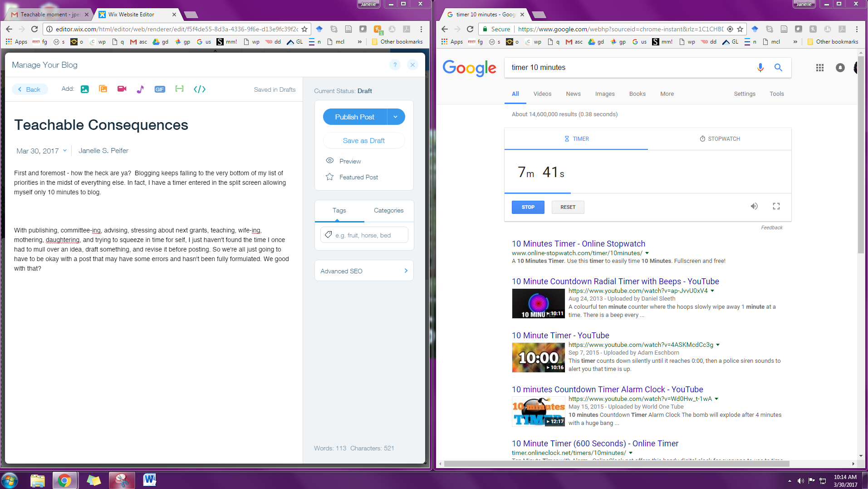Open Google search Tools
Viewport: 868px width, 489px height.
coord(777,94)
